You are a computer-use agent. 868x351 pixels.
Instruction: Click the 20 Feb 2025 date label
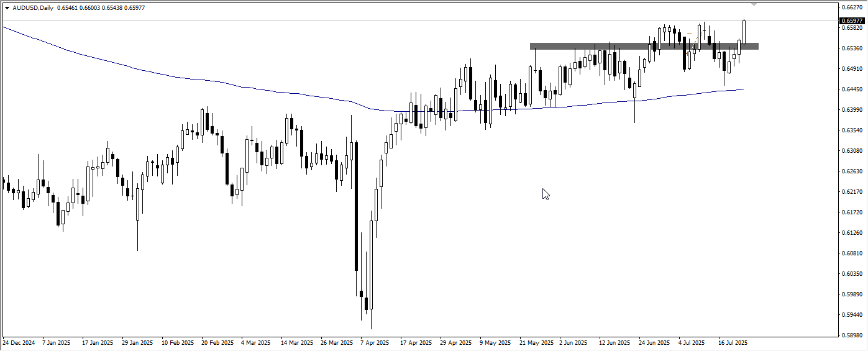217,342
